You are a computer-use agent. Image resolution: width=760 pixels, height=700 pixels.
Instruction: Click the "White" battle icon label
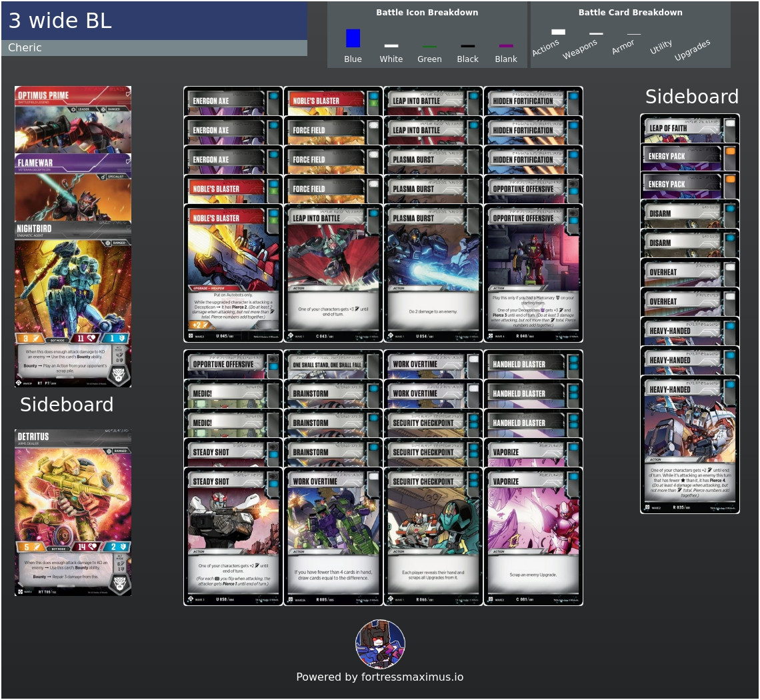click(391, 59)
